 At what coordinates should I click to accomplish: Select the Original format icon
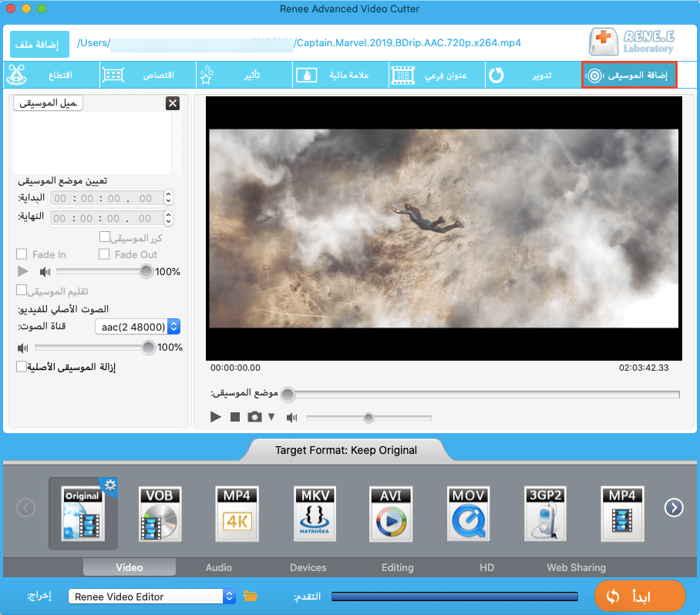pos(83,513)
